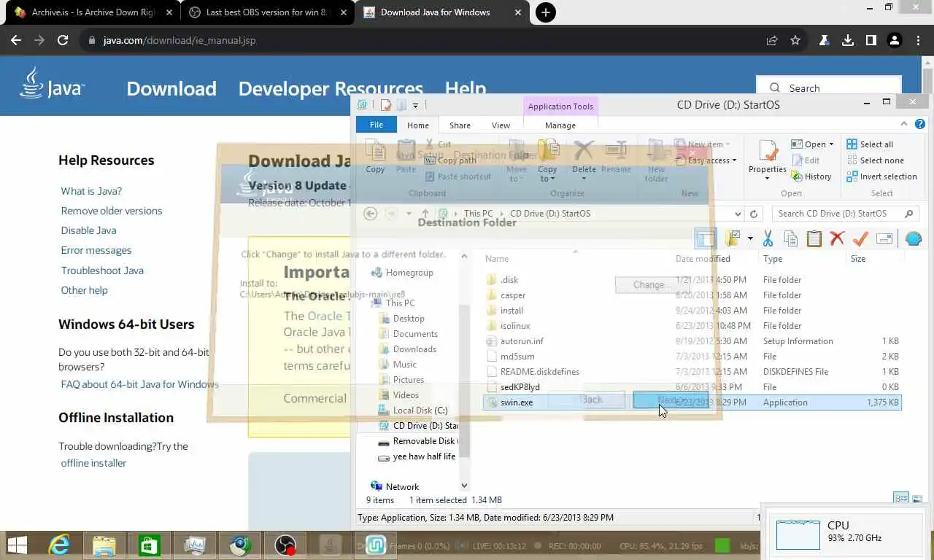Open OBS Studio from the taskbar
This screenshot has height=560, width=934.
coord(285,545)
